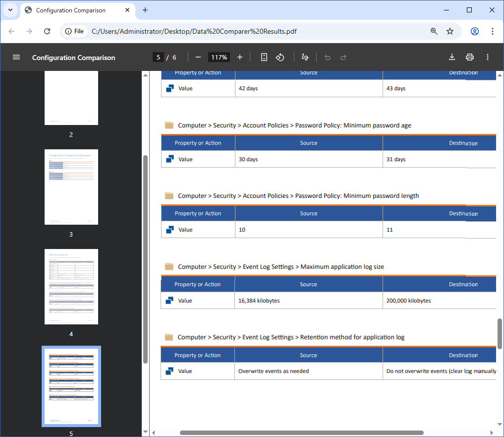The height and width of the screenshot is (437, 504).
Task: Select page 5 thumbnail
Action: pos(71,386)
